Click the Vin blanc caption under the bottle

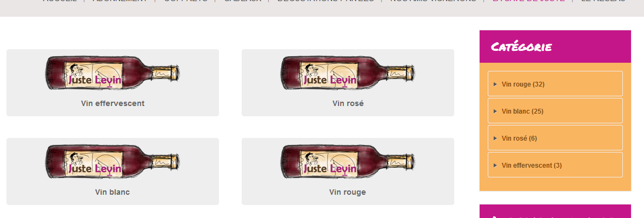tap(112, 192)
